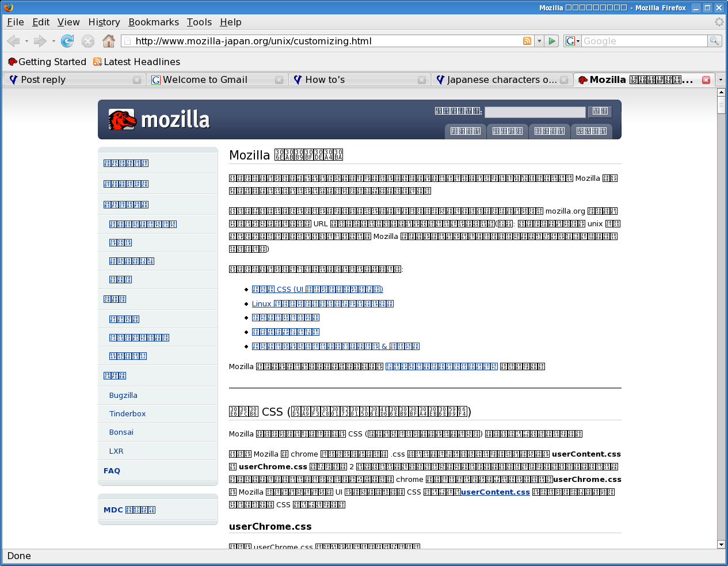The width and height of the screenshot is (728, 566).
Task: Switch to the How to's tab
Action: tap(360, 80)
